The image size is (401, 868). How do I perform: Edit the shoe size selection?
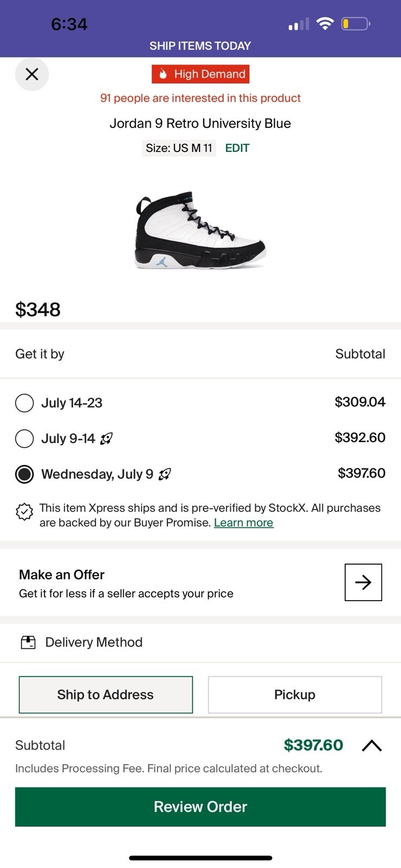[x=237, y=148]
